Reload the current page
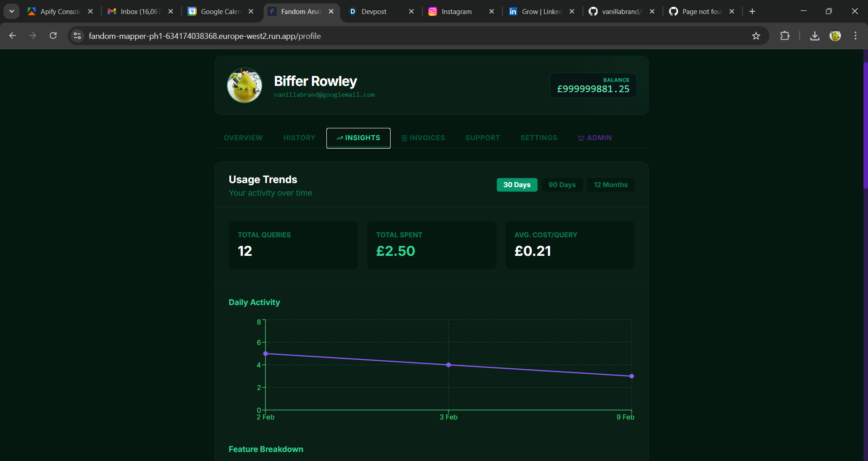 (53, 36)
